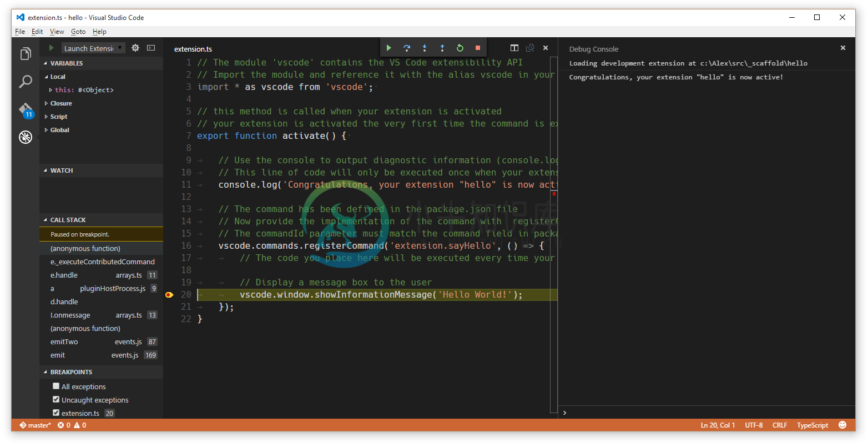Screen dimensions: 868x447
Task: Open the Explorer view in activity bar
Action: tap(26, 54)
